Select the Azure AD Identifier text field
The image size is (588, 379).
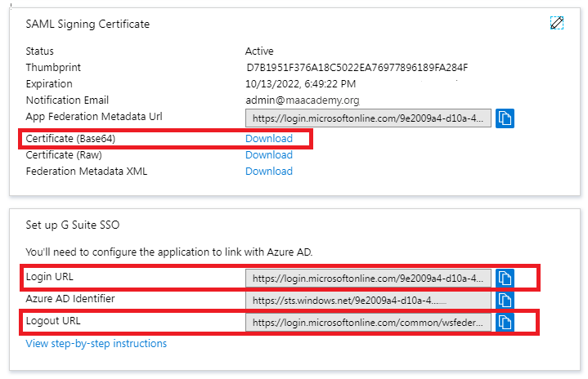(368, 301)
